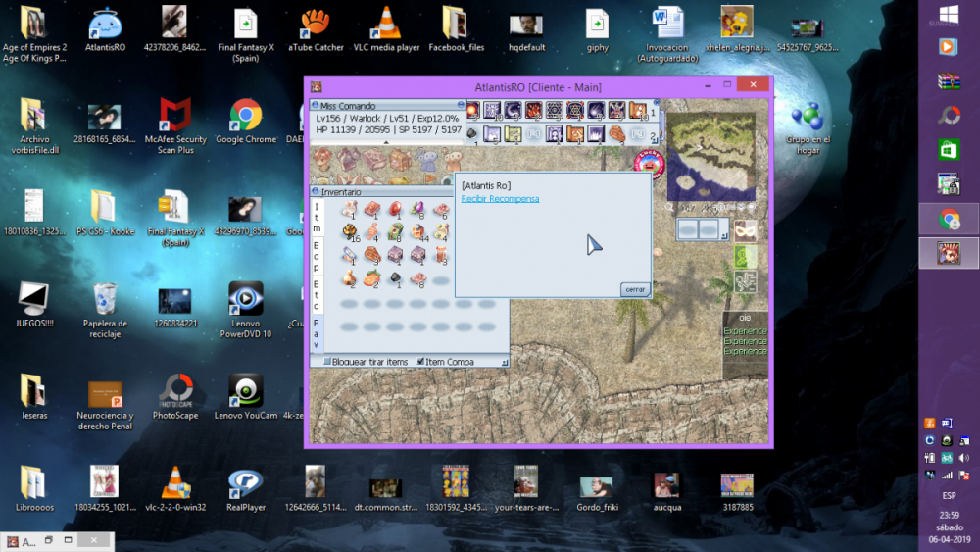Enable Bloquear tirar items checkbox
980x552 pixels.
(x=327, y=362)
